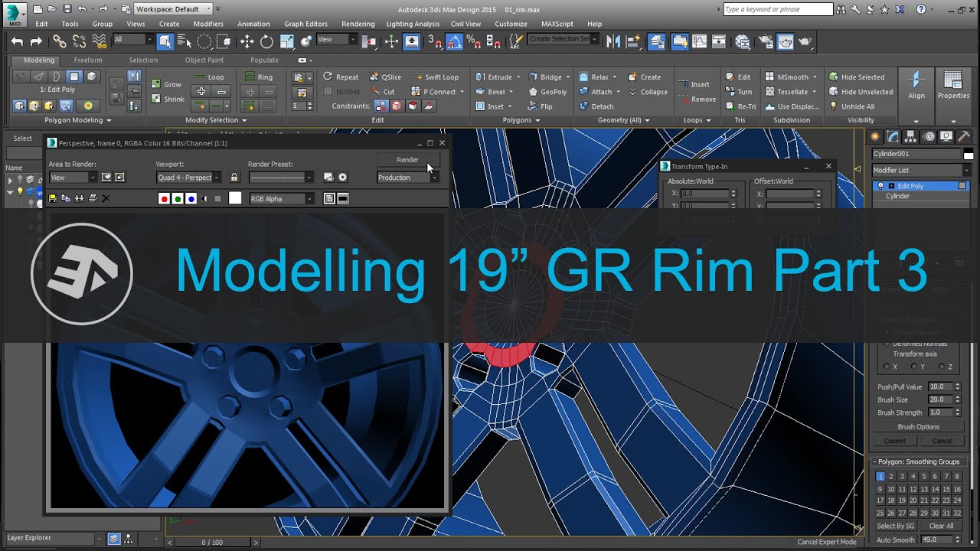Image resolution: width=980 pixels, height=551 pixels.
Task: Choose the Select and Rotate tool
Action: coord(266,41)
